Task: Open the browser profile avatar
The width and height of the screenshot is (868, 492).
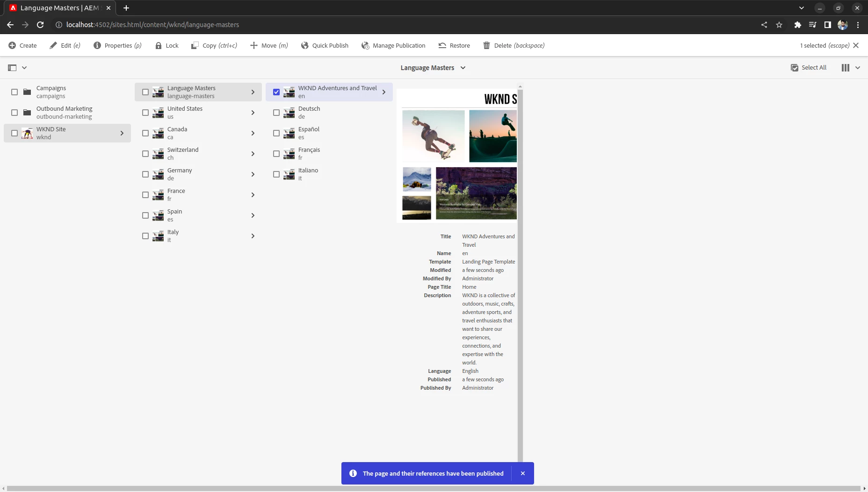Action: 843,25
